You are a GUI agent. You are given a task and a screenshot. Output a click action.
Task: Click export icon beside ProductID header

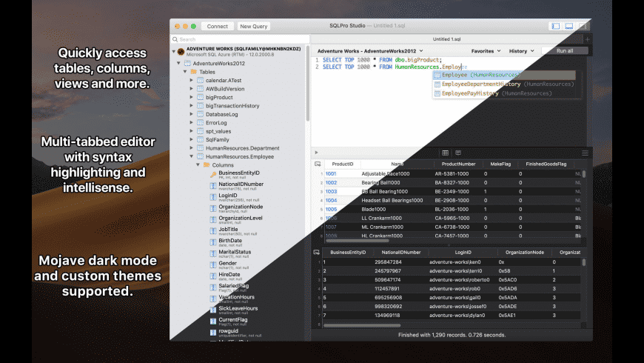coord(318,164)
